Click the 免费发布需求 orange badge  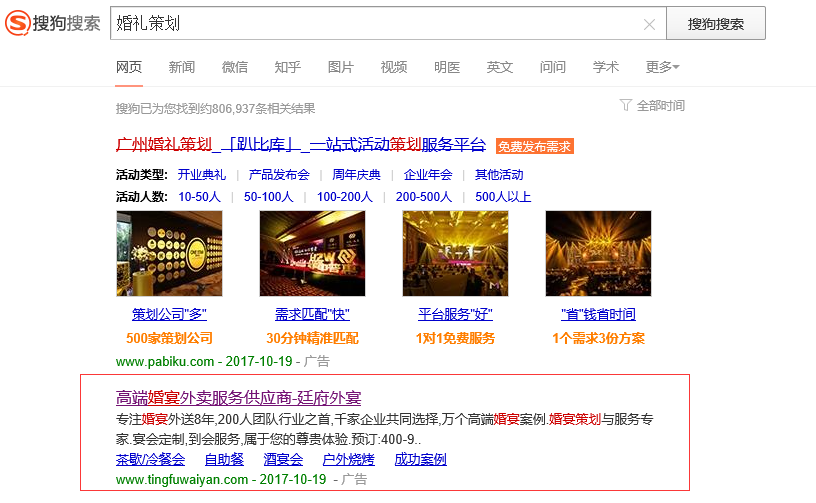click(535, 146)
